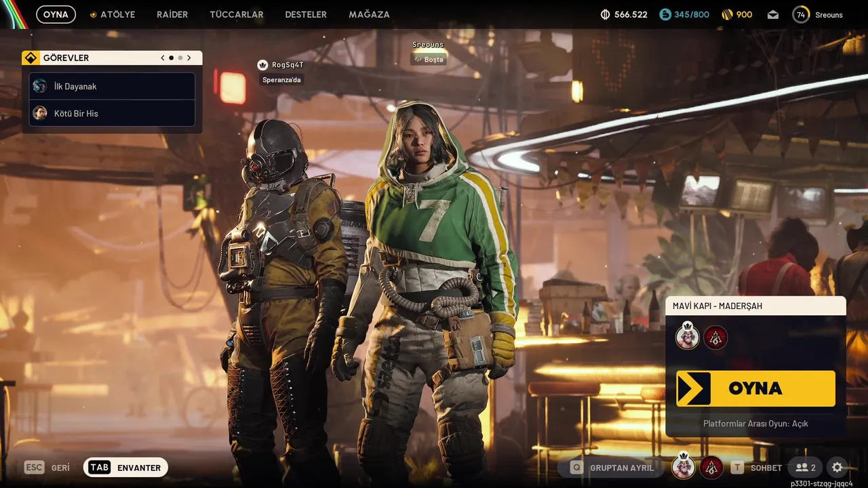Click the blue stash icon beside 345/800
This screenshot has height=488, width=868.
pos(665,14)
